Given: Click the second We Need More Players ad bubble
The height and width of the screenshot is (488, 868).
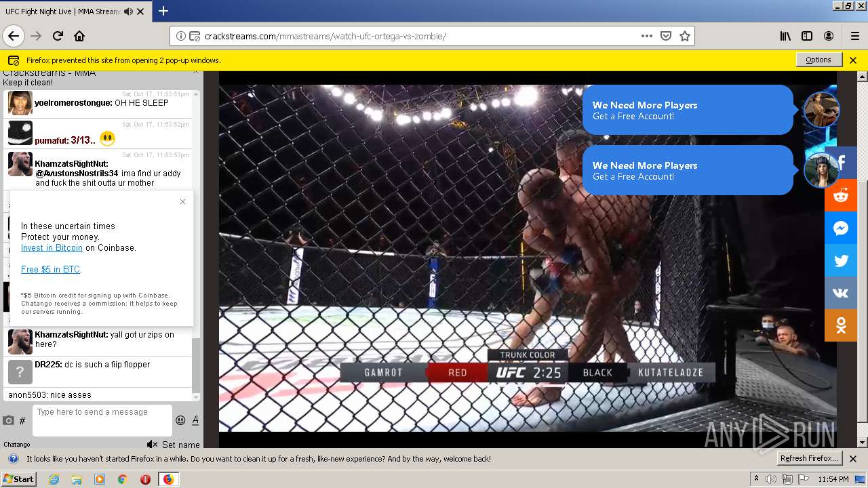Looking at the screenshot, I should (x=688, y=170).
